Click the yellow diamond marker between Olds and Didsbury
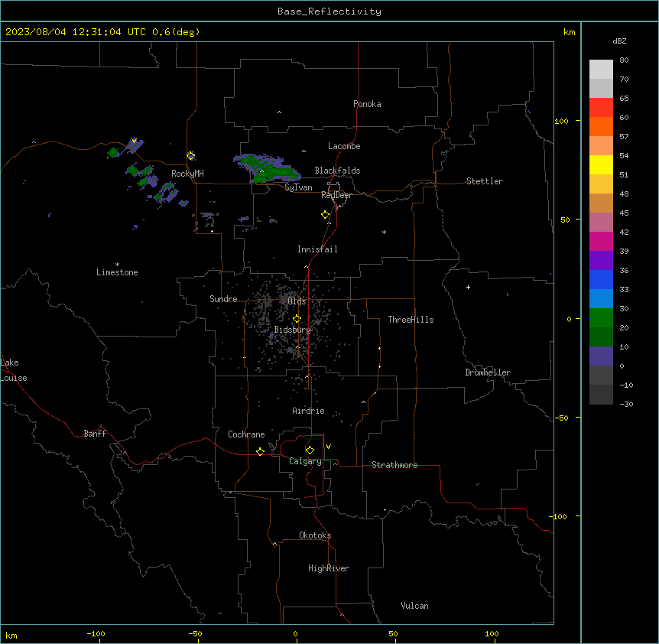 pyautogui.click(x=297, y=319)
